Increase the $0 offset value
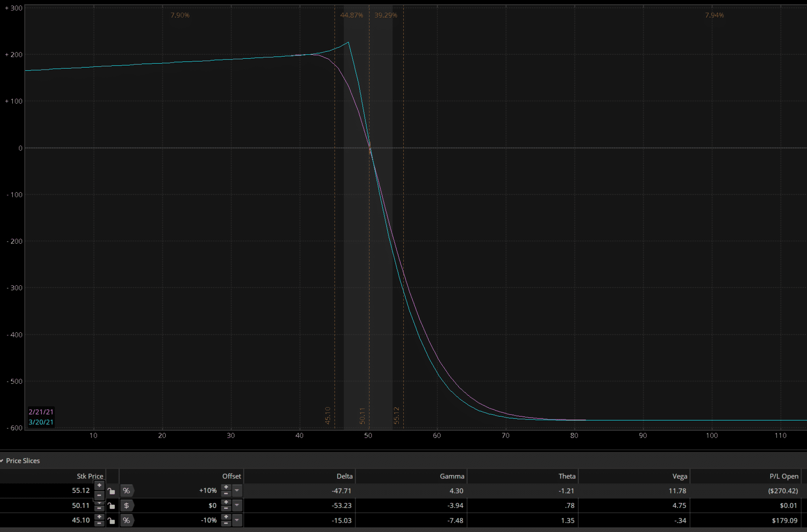807x532 pixels. click(x=226, y=503)
